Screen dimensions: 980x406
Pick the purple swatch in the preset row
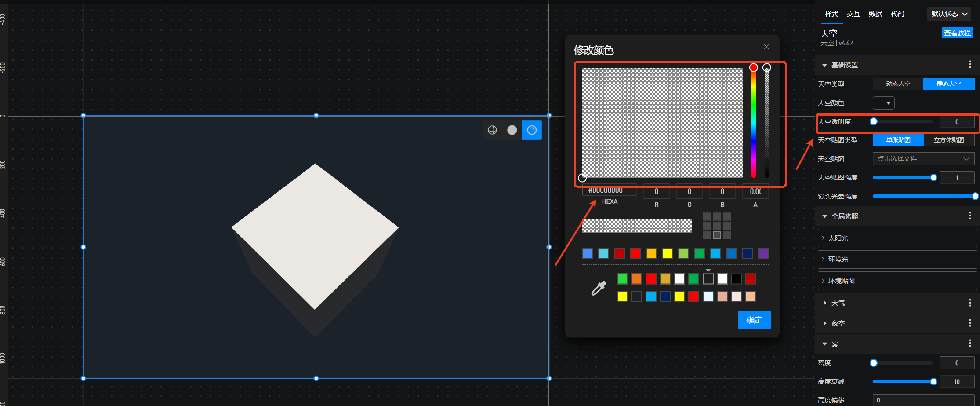pyautogui.click(x=763, y=253)
